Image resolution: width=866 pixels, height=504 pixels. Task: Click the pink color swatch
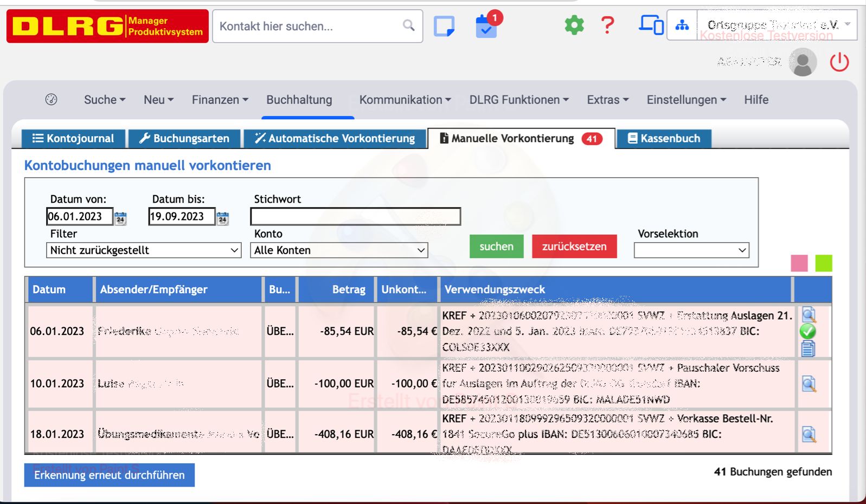coord(799,263)
